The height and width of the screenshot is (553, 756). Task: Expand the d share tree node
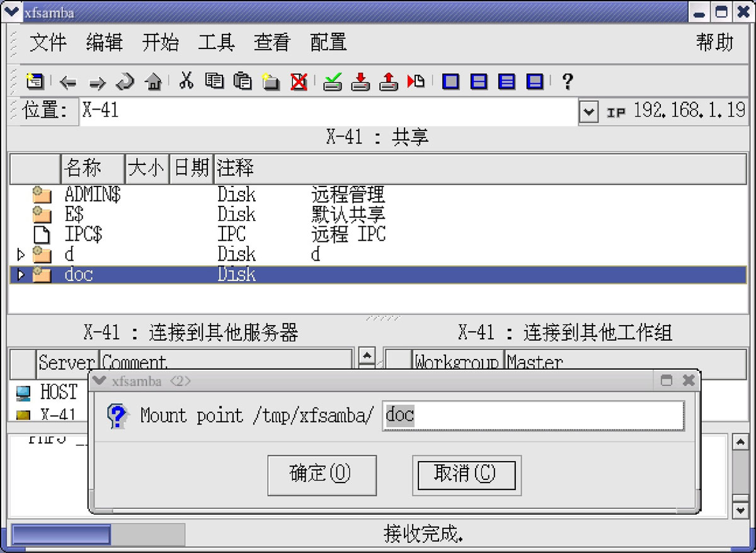point(21,255)
